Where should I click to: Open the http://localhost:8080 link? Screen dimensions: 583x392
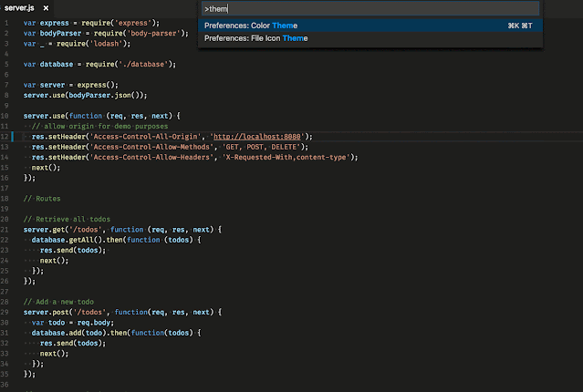pyautogui.click(x=257, y=137)
